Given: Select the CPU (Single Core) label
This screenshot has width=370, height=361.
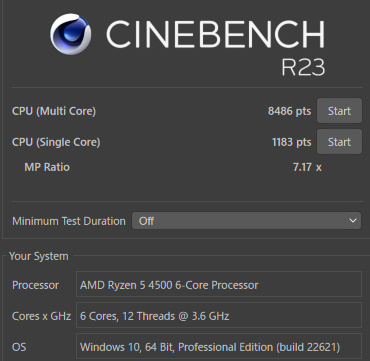Looking at the screenshot, I should coord(56,142).
